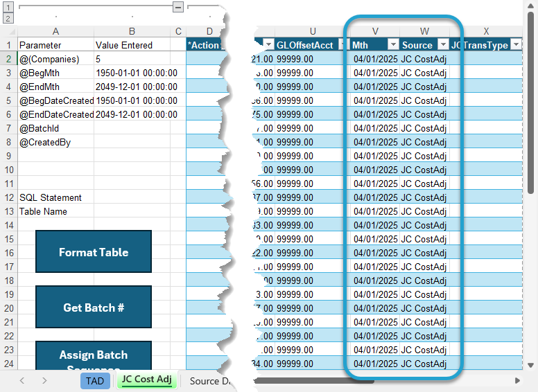Select column U header

312,32
